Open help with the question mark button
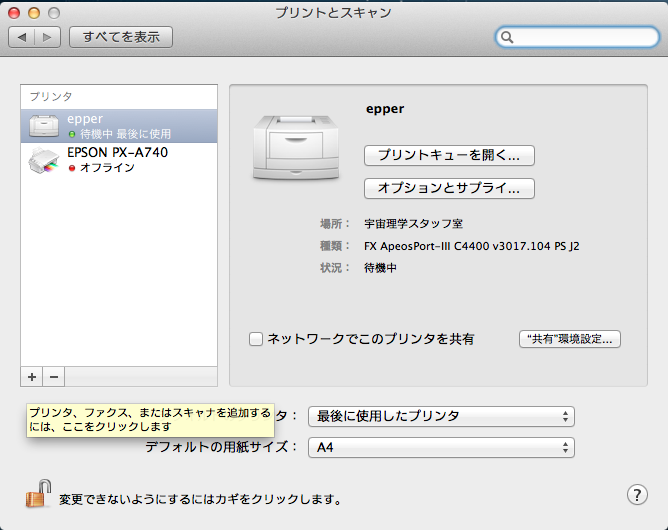 (637, 494)
